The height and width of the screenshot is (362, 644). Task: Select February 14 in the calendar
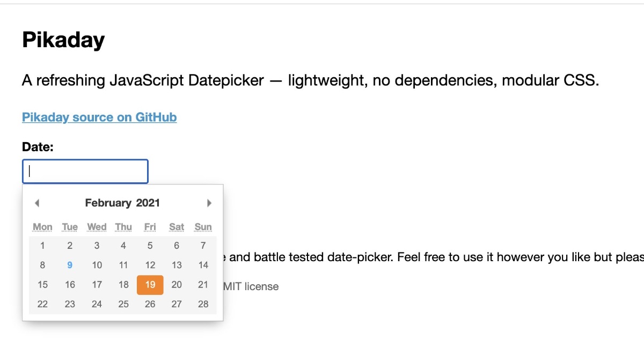(x=203, y=265)
